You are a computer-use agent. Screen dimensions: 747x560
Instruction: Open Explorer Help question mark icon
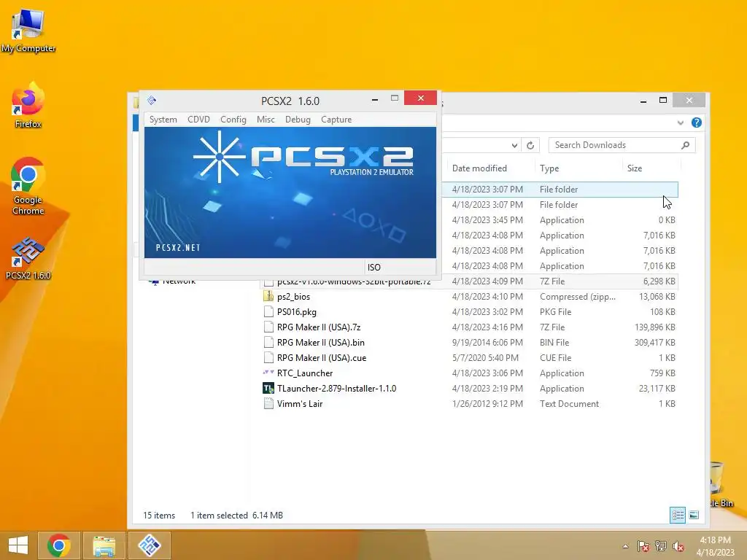(x=697, y=122)
